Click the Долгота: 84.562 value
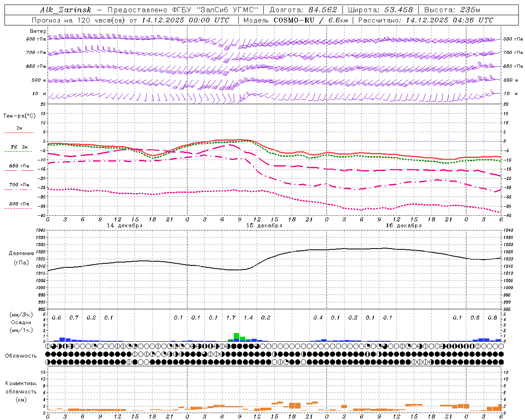 [x=303, y=10]
